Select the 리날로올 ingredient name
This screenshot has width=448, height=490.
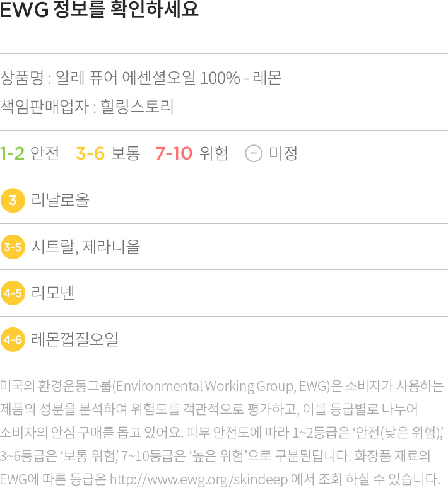coord(60,200)
